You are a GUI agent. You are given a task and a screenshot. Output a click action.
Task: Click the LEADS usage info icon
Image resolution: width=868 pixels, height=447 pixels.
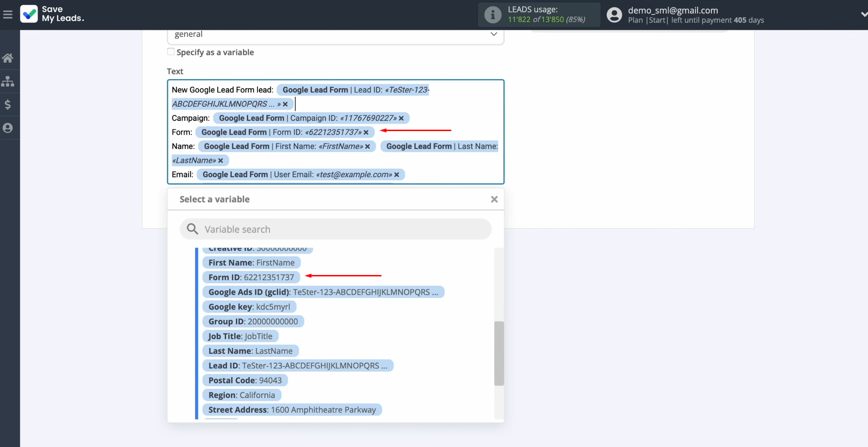click(x=493, y=15)
